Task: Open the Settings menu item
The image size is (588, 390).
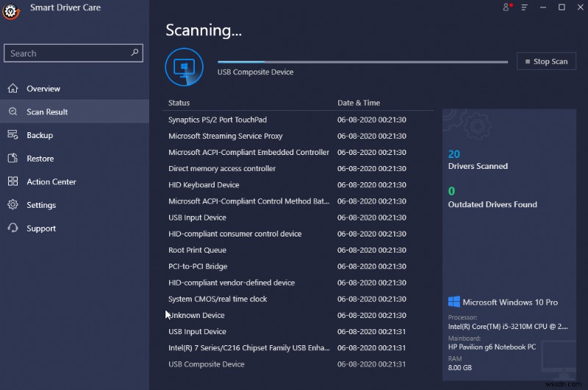Action: [41, 206]
